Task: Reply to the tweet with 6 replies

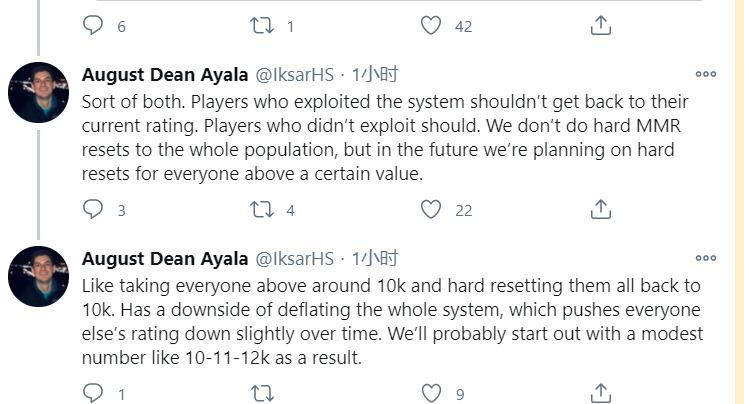Action: (x=93, y=25)
